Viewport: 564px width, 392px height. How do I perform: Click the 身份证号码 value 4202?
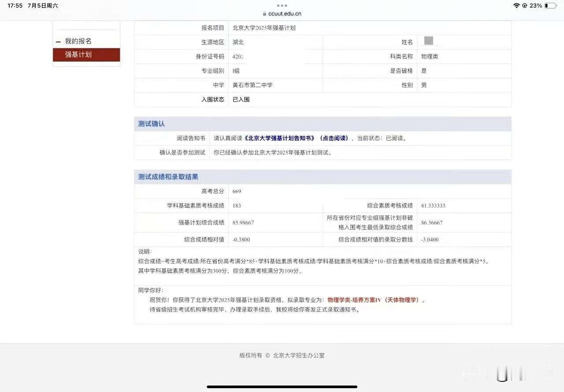coord(239,56)
